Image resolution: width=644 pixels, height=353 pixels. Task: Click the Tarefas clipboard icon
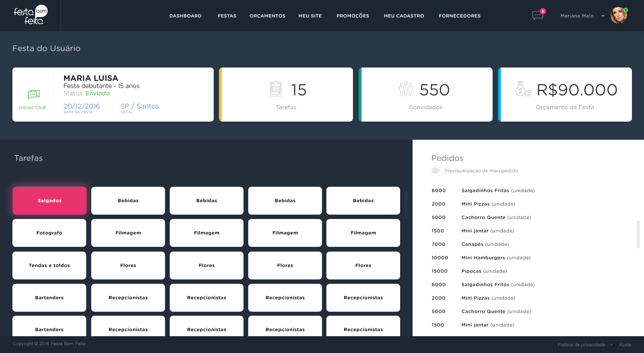tap(276, 89)
